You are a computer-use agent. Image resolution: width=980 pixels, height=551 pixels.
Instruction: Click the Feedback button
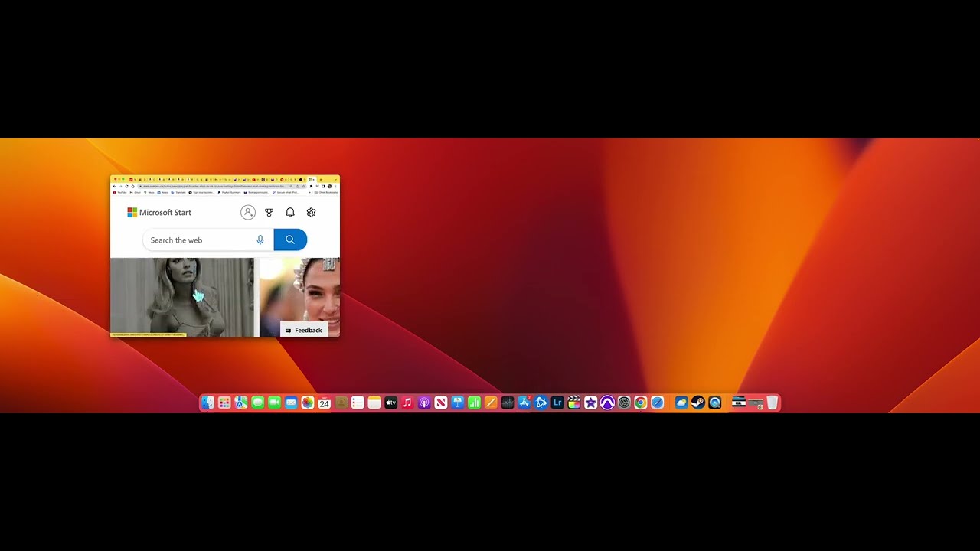[x=304, y=330]
